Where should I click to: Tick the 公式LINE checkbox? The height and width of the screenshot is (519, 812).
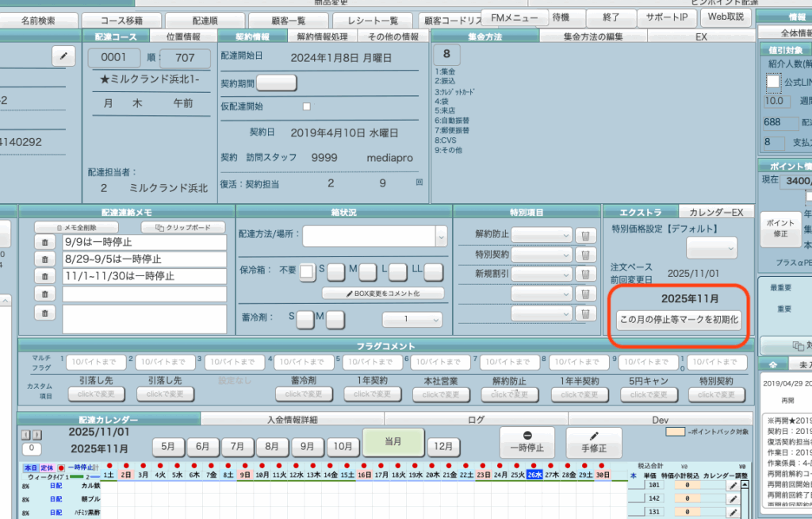773,82
